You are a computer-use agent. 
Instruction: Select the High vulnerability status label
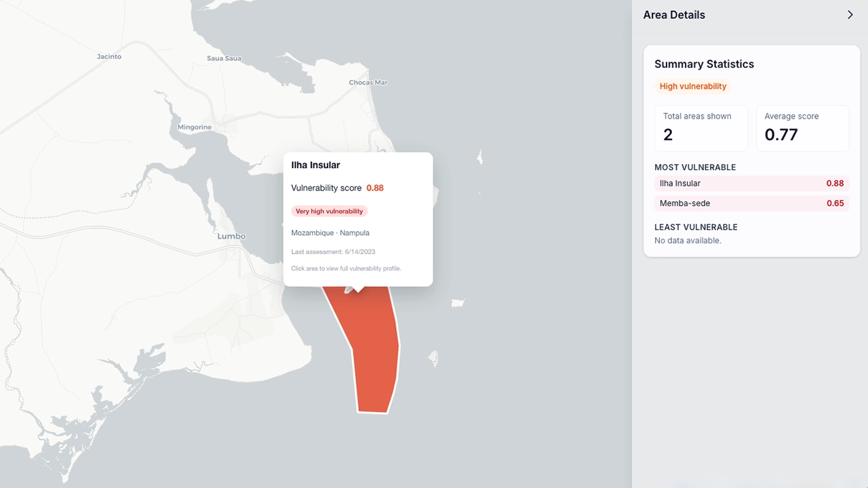(693, 86)
